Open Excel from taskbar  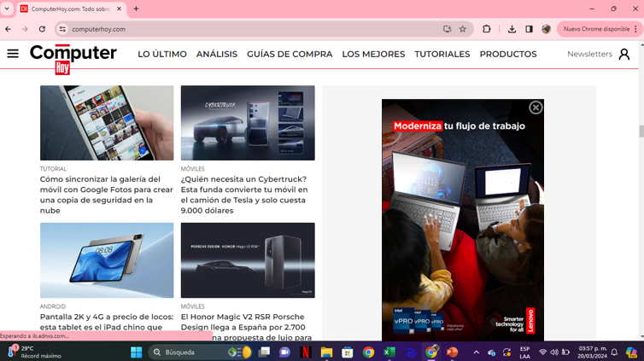[389, 352]
